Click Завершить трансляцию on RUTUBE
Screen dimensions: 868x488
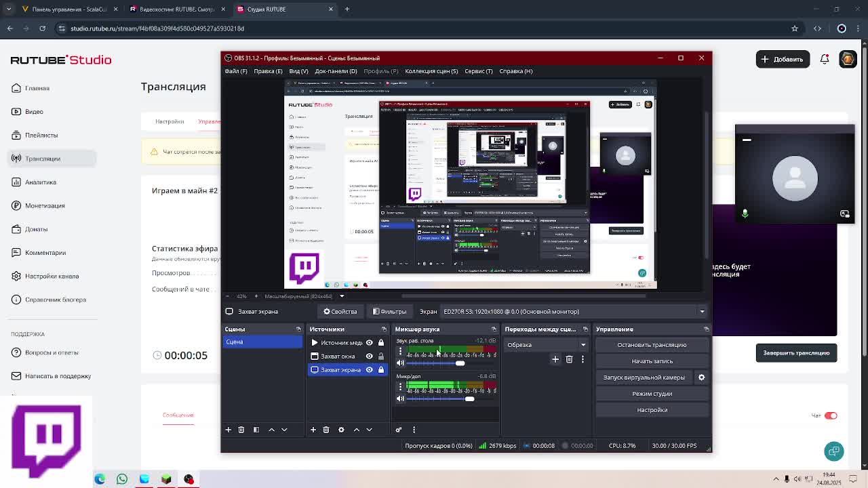pyautogui.click(x=797, y=353)
